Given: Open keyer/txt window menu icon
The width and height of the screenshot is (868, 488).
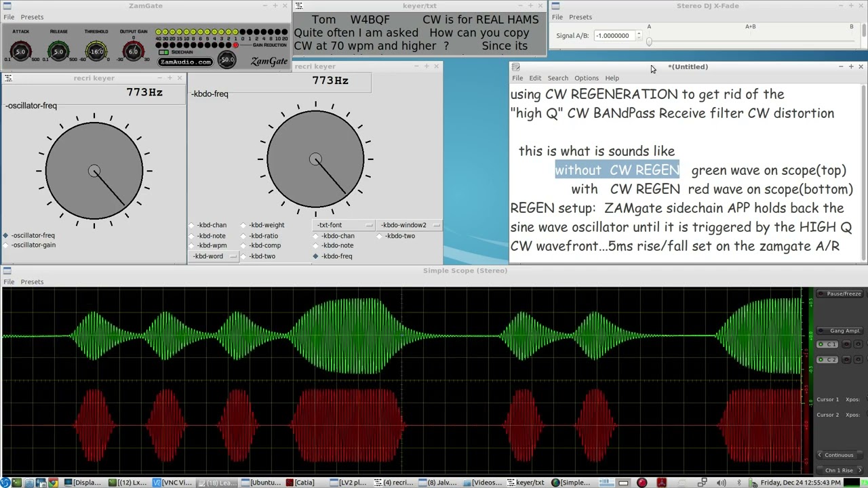Looking at the screenshot, I should click(299, 5).
